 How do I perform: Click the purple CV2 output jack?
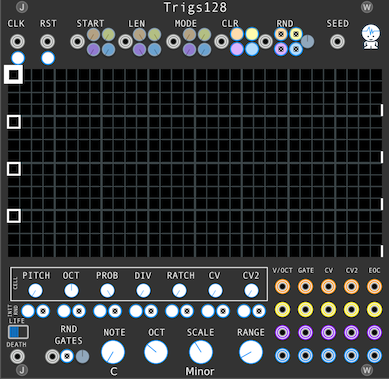pyautogui.click(x=351, y=332)
